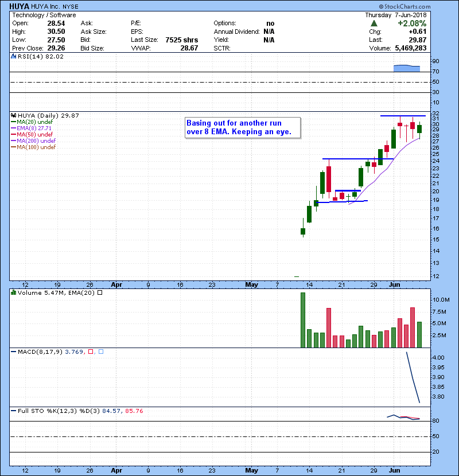459x476 pixels.
Task: Click the 'HUYA (Daily) 29.87' chart label
Action: pyautogui.click(x=48, y=116)
